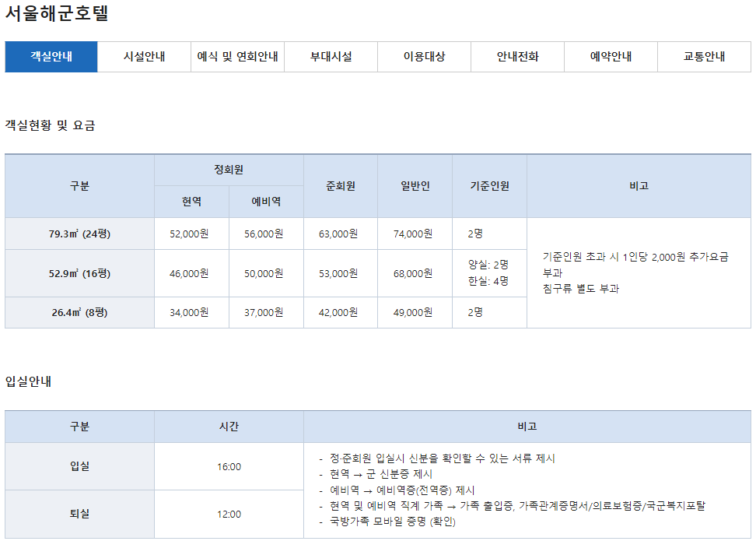Open the 부대시설 tab
Viewport: 756px width, 541px height.
(x=331, y=57)
